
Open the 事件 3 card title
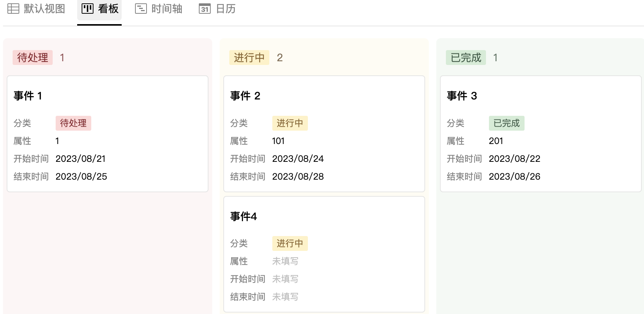(x=462, y=96)
